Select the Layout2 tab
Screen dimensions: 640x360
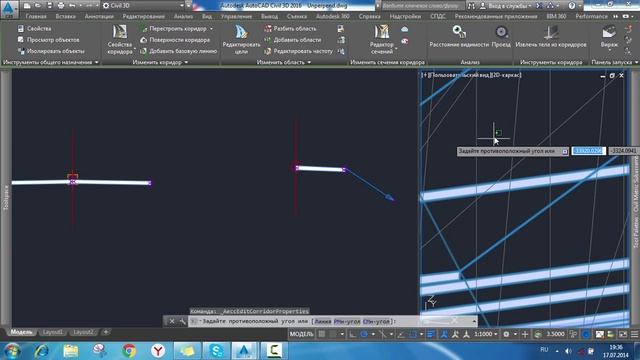(83, 332)
